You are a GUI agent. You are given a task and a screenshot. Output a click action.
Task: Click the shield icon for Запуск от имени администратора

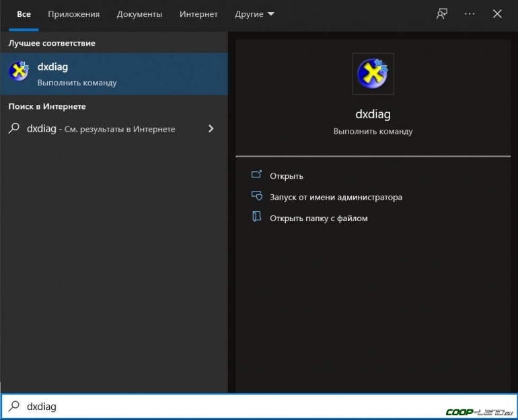256,197
